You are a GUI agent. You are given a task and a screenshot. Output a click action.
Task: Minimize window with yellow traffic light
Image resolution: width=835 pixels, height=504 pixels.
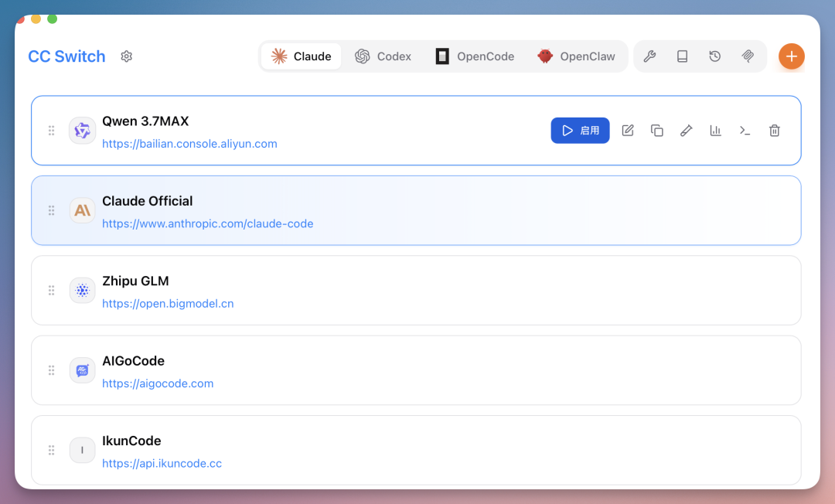tap(36, 19)
